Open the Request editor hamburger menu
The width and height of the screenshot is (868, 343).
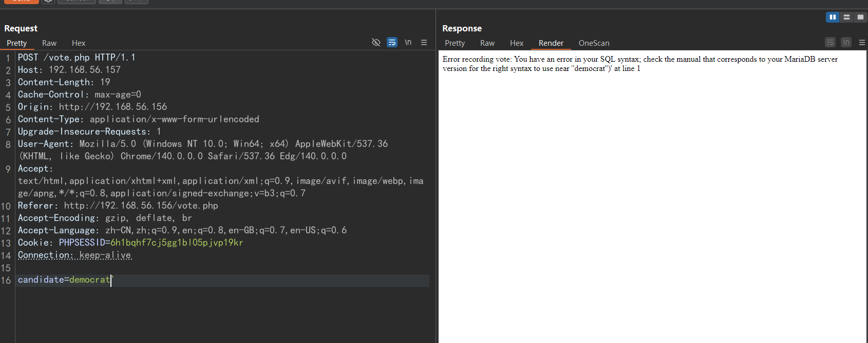(x=424, y=42)
